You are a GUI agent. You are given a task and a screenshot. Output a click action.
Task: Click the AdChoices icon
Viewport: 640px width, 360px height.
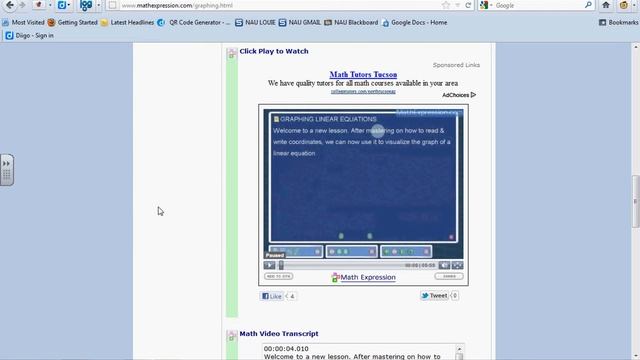[473, 95]
